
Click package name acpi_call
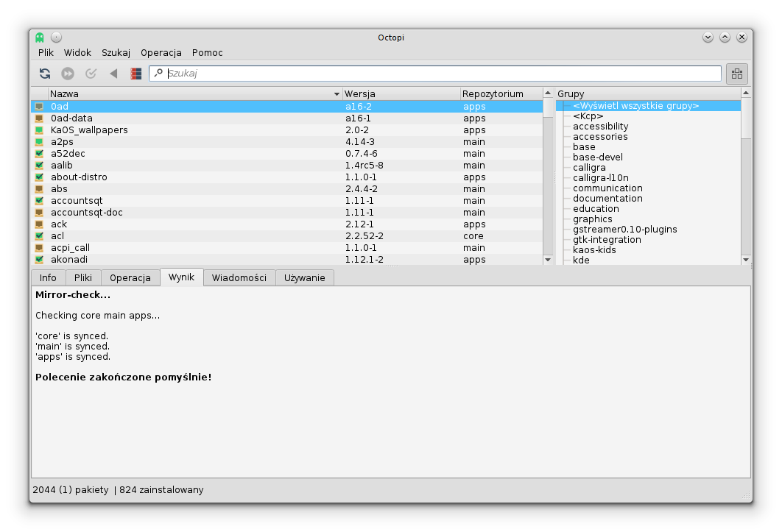pyautogui.click(x=70, y=248)
